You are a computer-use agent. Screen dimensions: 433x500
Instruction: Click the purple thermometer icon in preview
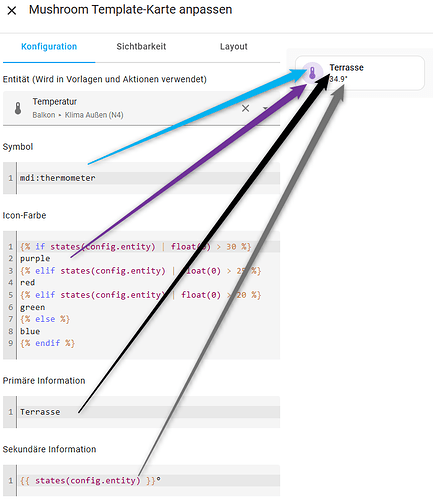tap(312, 73)
